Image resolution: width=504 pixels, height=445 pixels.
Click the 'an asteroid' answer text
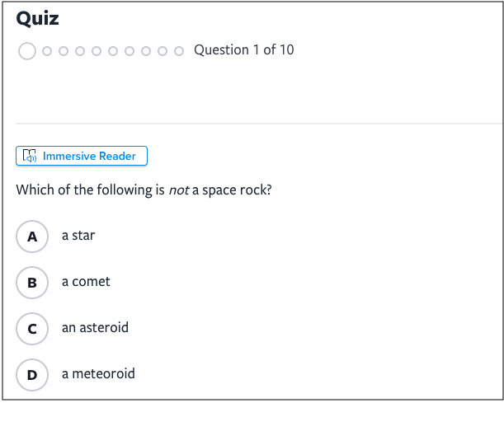tap(95, 327)
